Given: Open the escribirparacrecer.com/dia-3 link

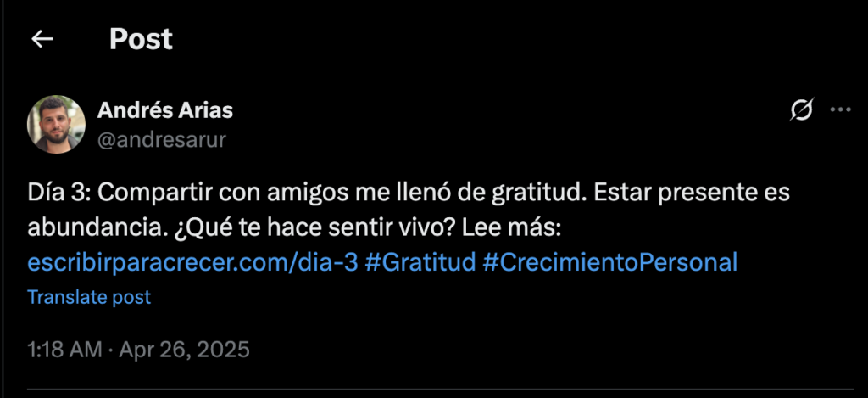Looking at the screenshot, I should coord(192,262).
